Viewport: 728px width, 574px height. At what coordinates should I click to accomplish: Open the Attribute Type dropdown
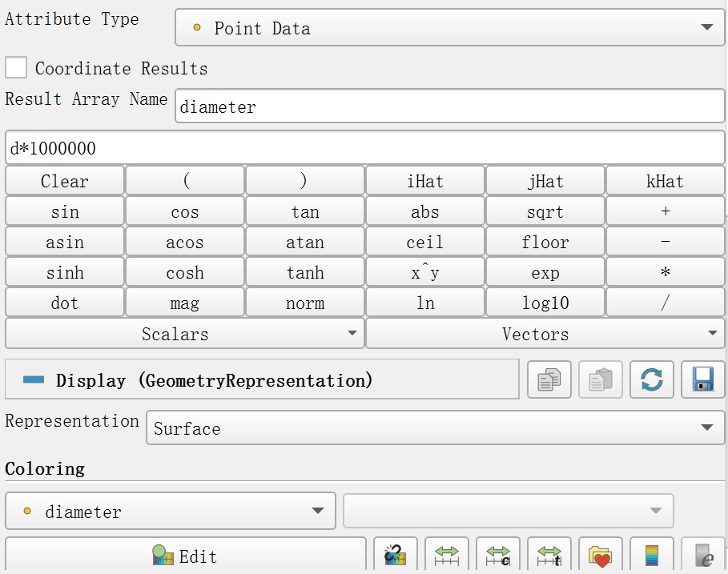point(449,27)
